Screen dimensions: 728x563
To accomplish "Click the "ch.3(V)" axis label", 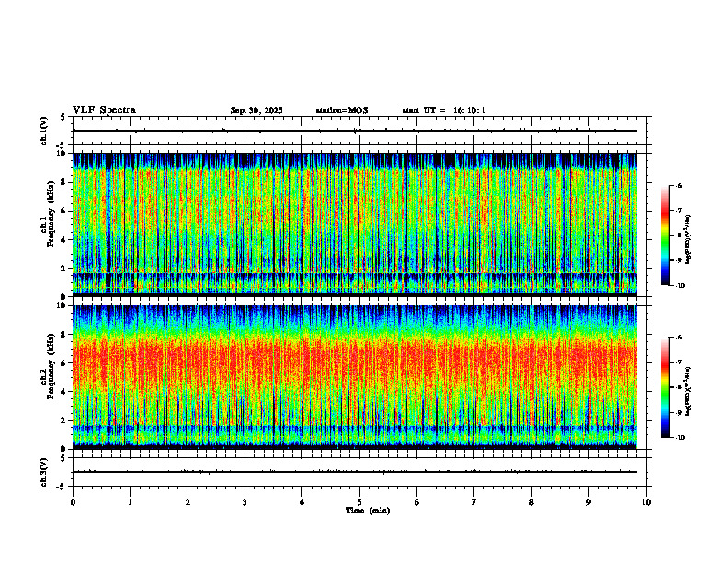I will (44, 472).
